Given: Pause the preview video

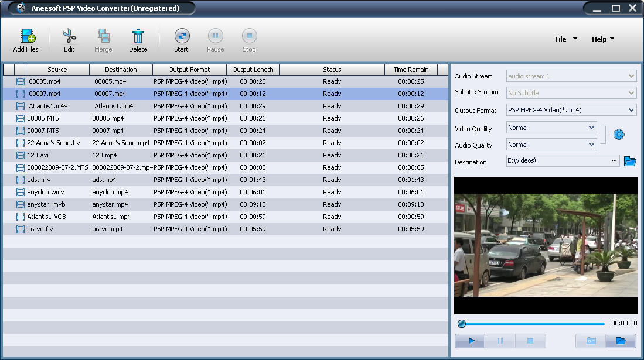Looking at the screenshot, I should tap(500, 341).
